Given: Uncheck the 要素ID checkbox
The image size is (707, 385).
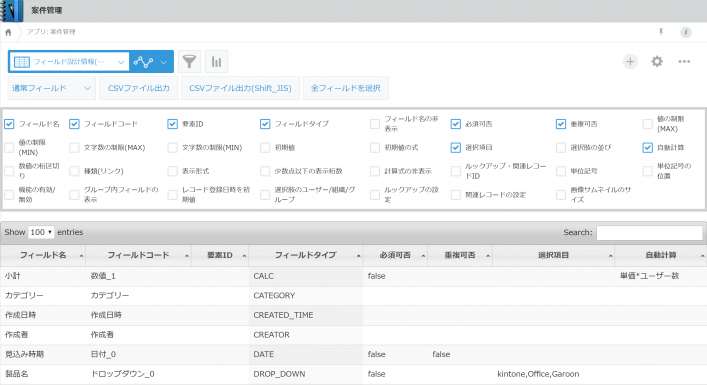Looking at the screenshot, I should 172,124.
